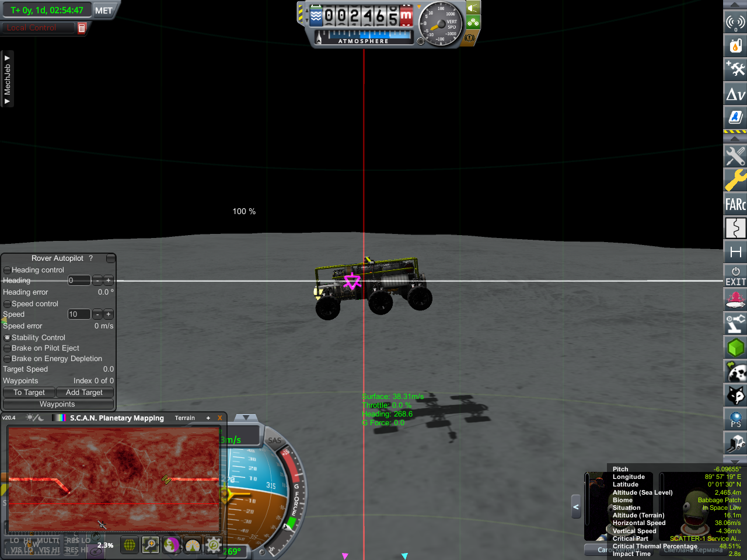The width and height of the screenshot is (747, 560).
Task: Open the fox-head toolbar icon
Action: [735, 395]
